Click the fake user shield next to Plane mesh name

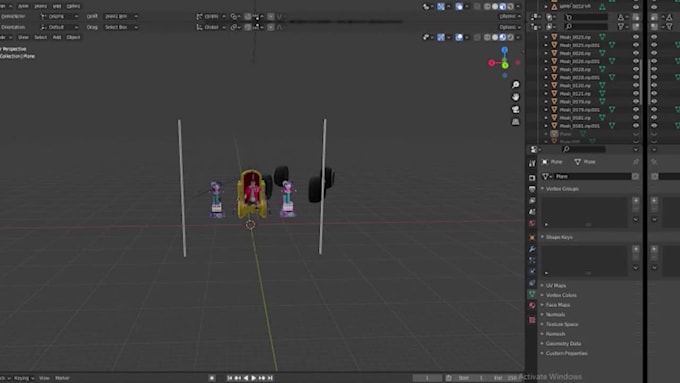(635, 177)
